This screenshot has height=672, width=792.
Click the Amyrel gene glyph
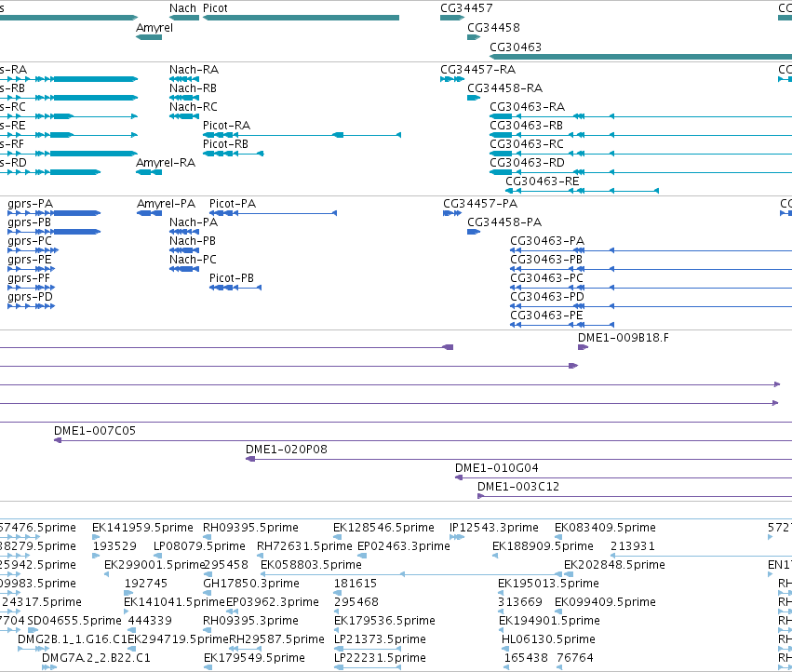click(x=149, y=37)
